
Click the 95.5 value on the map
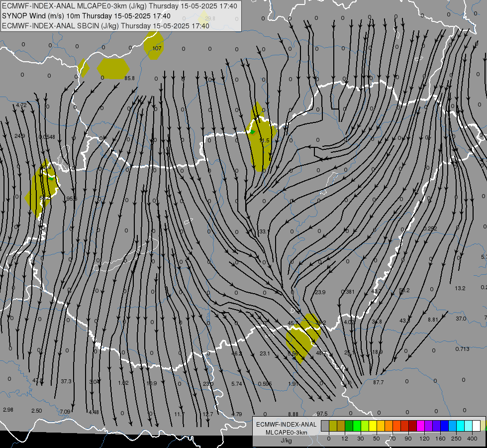[72, 198]
